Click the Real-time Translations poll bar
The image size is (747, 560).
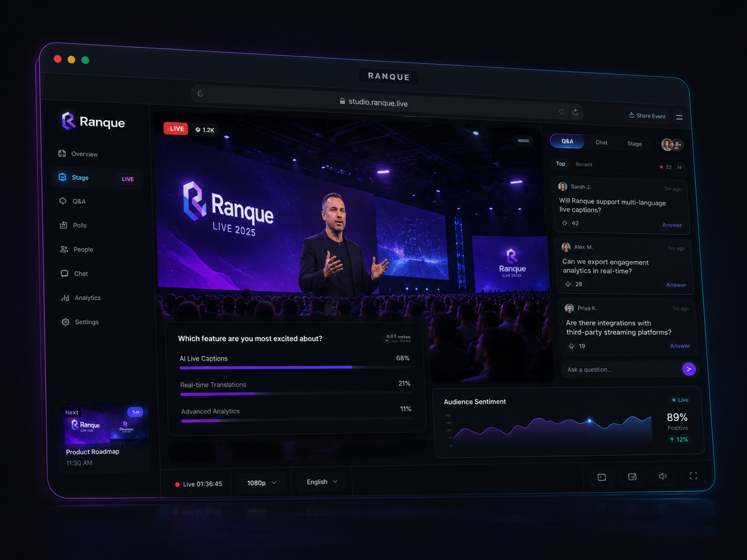[296, 394]
